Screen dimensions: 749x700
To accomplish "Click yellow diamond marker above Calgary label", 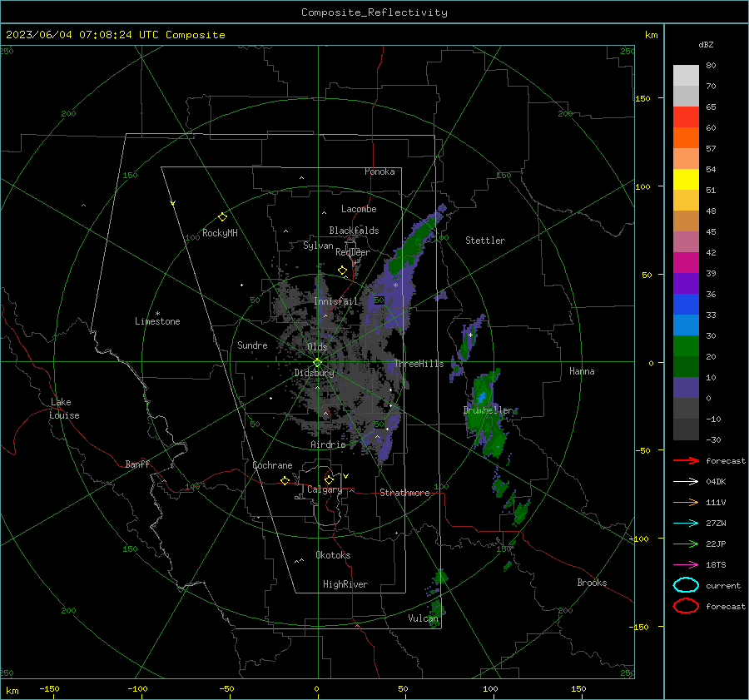I will [329, 479].
